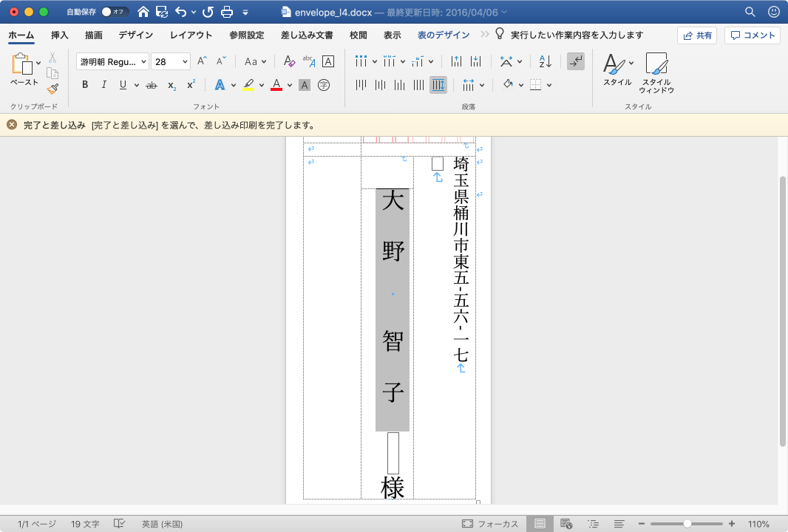Expand the Paste options arrow
This screenshot has width=788, height=532.
coord(38,64)
